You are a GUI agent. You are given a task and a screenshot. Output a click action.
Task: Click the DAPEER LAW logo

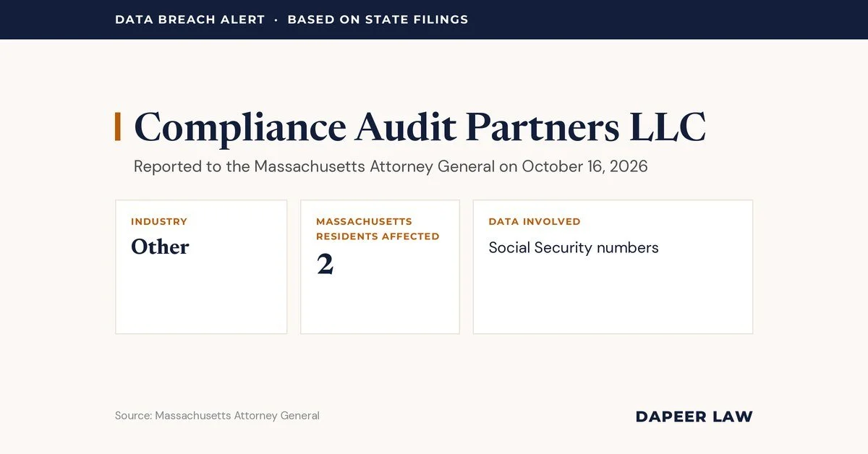pyautogui.click(x=694, y=416)
